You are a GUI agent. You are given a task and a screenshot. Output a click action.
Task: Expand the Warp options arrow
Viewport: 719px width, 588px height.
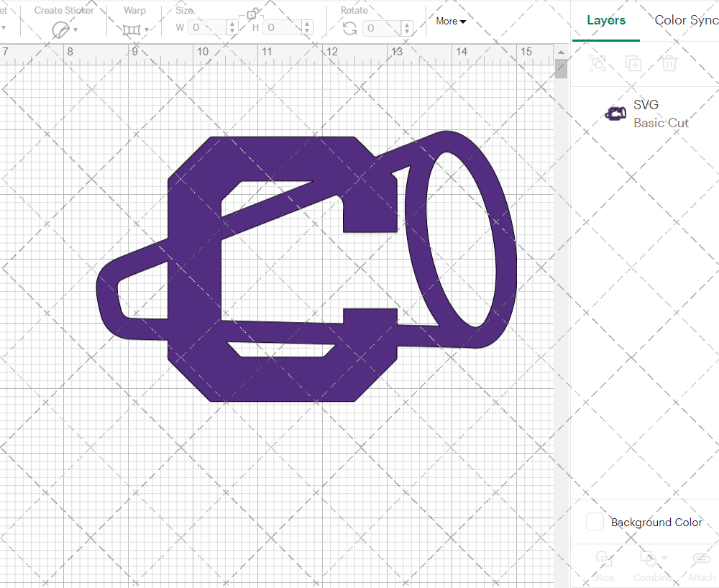click(x=147, y=30)
